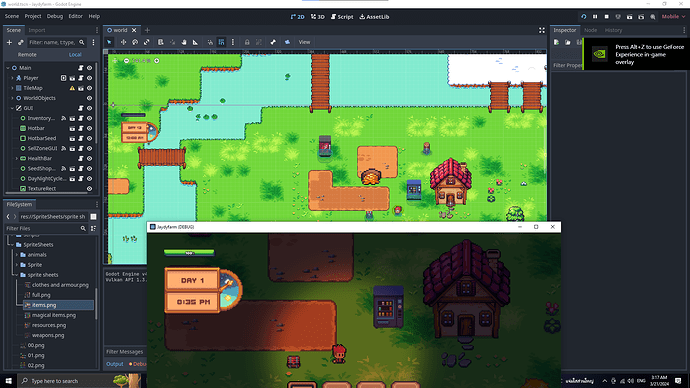Viewport: 690px width, 388px height.
Task: Switch to the Node tab in Inspector dock
Action: tap(591, 30)
